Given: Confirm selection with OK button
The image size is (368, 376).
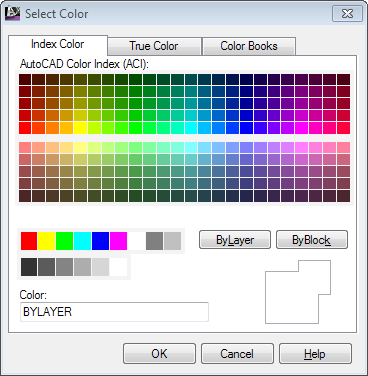Looking at the screenshot, I should pyautogui.click(x=159, y=354).
